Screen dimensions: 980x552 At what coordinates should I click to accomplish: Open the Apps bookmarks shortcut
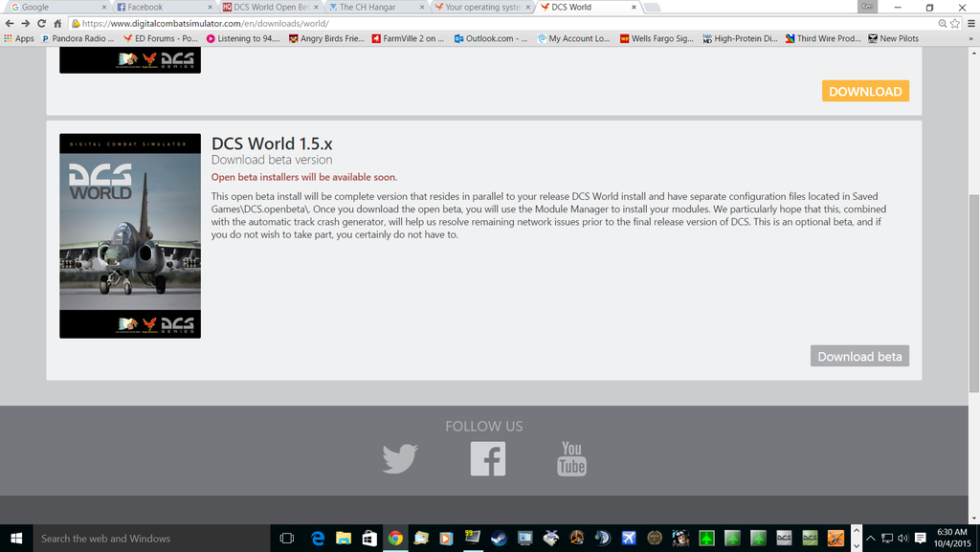19,38
